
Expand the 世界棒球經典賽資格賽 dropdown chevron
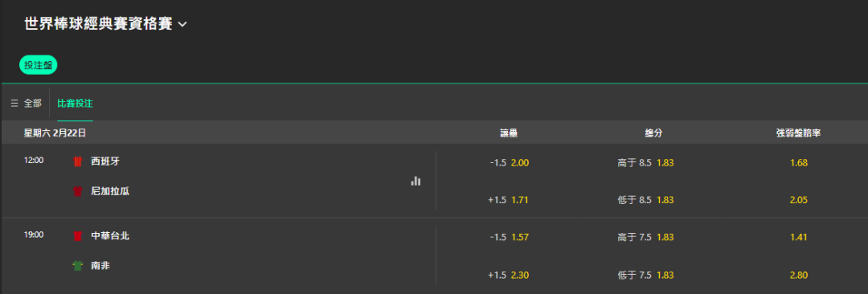(x=182, y=24)
